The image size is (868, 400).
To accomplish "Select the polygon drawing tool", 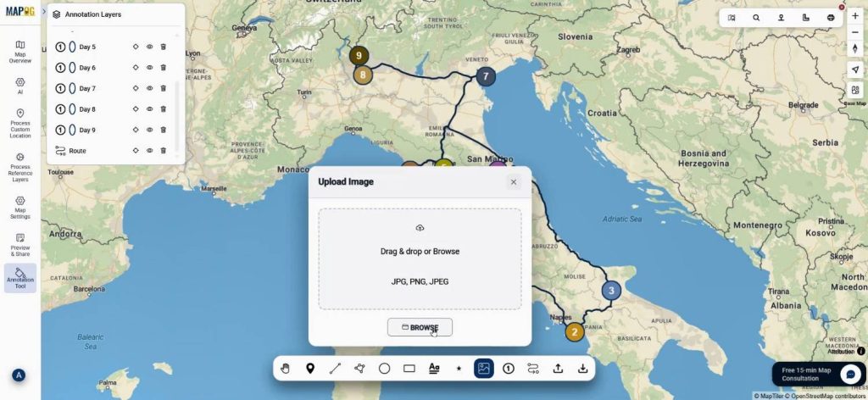I will coord(359,369).
